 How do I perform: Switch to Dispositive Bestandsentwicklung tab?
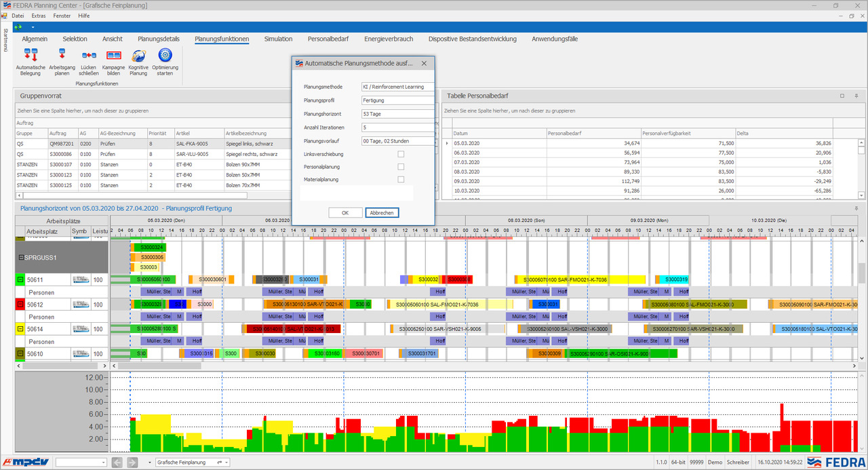tap(473, 39)
